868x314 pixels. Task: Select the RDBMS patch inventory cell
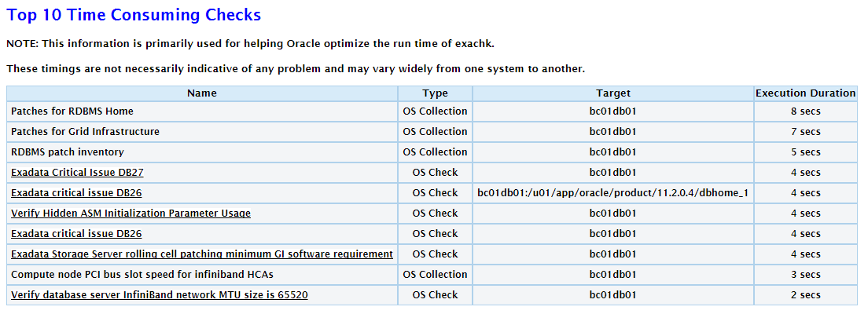click(202, 152)
